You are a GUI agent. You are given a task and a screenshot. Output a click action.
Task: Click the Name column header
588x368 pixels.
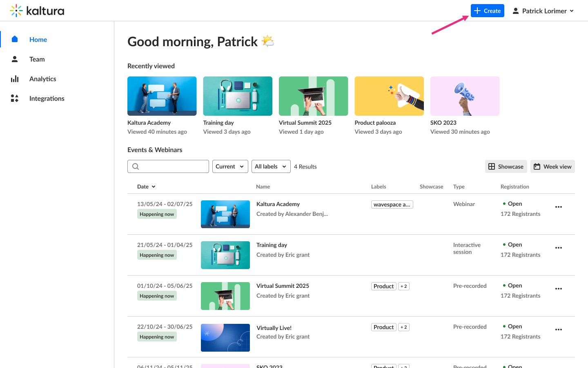(x=263, y=186)
